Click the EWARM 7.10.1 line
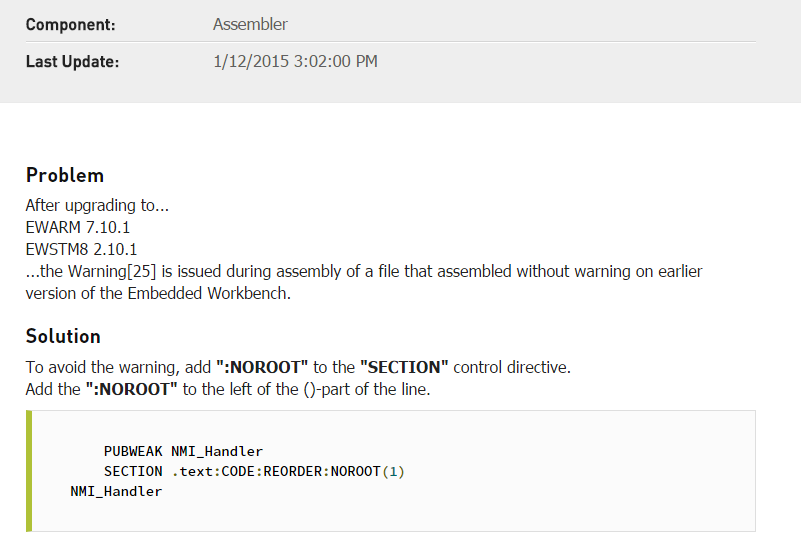 (78, 227)
